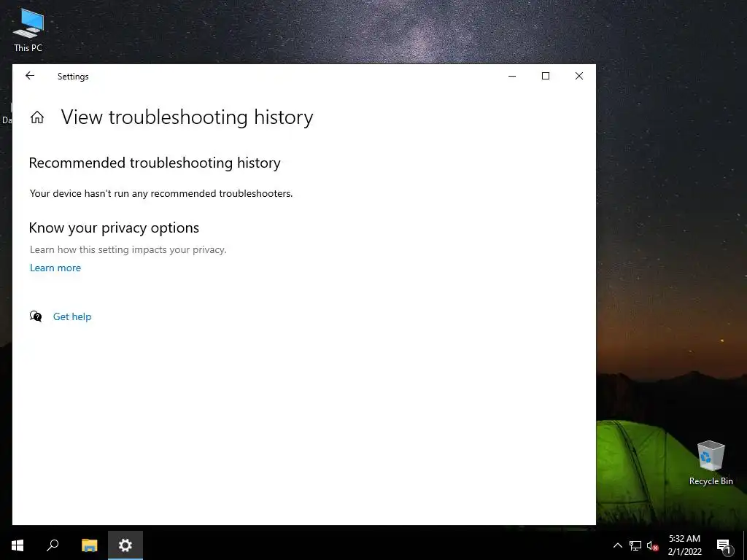
Task: Open Settings home via the house icon
Action: 37,117
